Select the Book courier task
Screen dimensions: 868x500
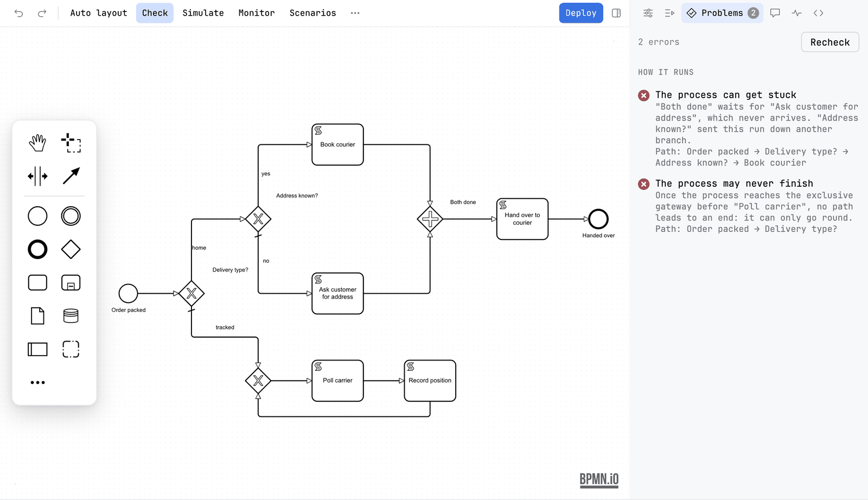[x=337, y=144]
